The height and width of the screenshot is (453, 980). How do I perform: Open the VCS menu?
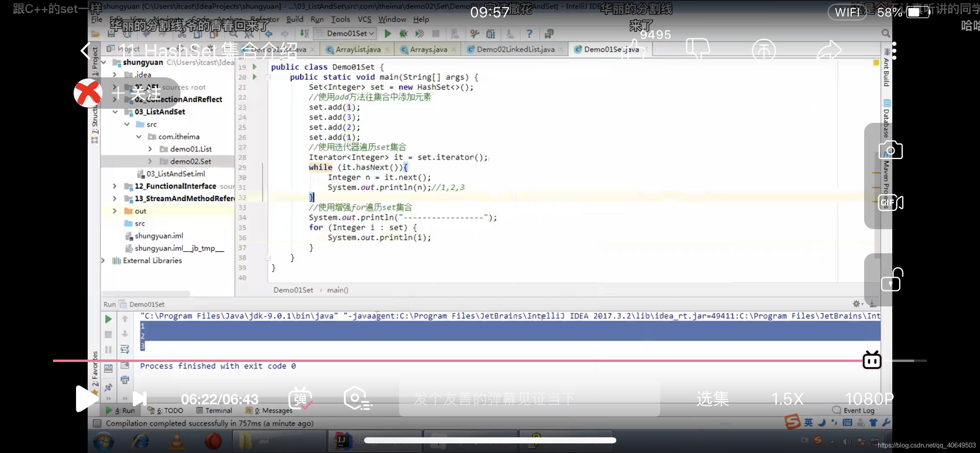tap(364, 19)
